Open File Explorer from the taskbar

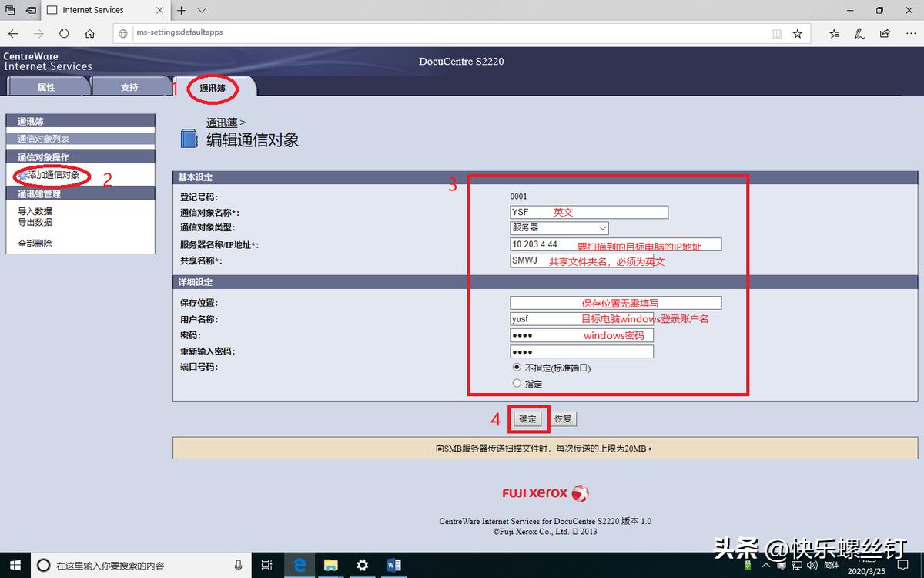pos(331,565)
